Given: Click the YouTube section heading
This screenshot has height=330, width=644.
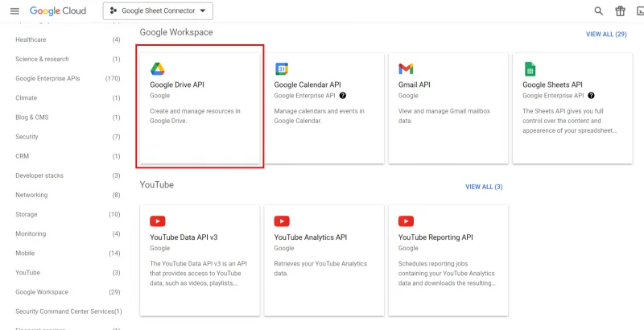Looking at the screenshot, I should [156, 184].
